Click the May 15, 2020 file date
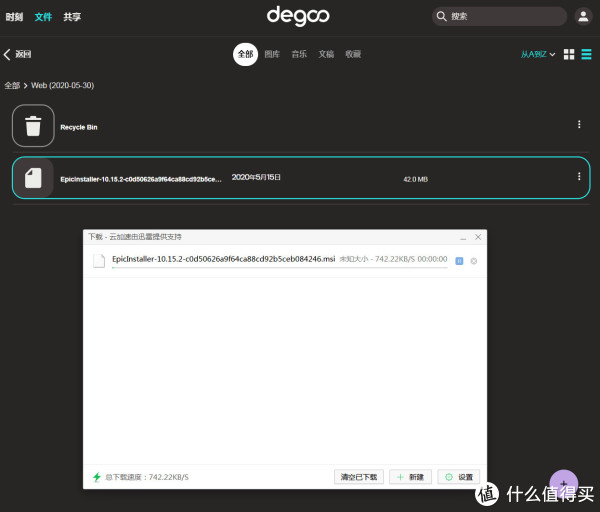This screenshot has width=600, height=512. (x=256, y=177)
